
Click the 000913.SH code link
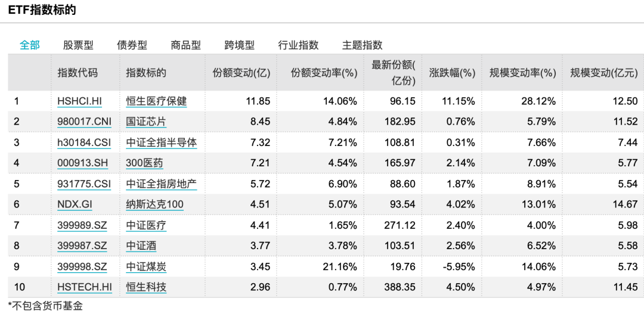(82, 163)
